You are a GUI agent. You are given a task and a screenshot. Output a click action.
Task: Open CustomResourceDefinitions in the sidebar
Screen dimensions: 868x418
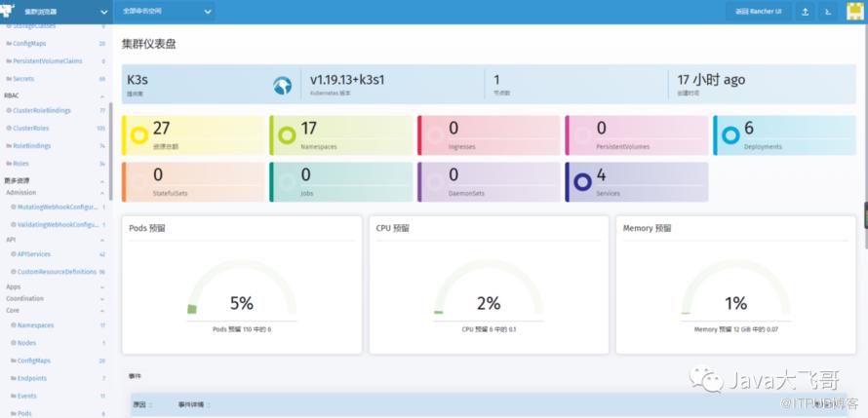58,272
